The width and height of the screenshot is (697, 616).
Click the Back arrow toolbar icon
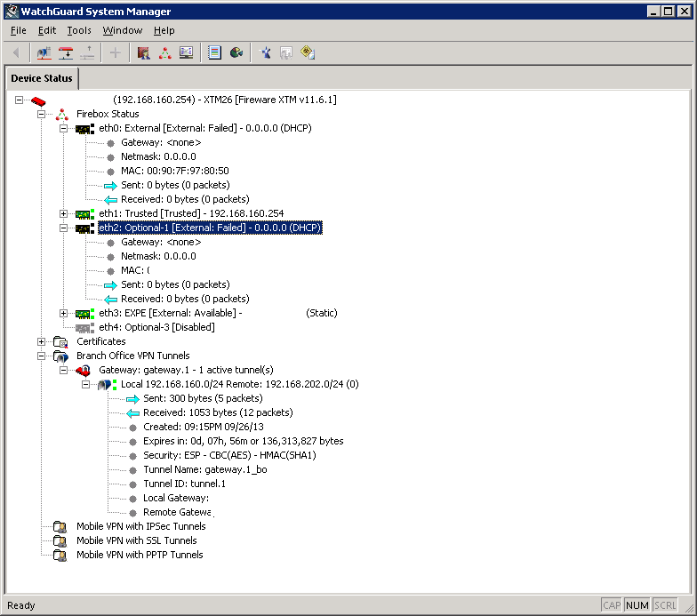click(x=16, y=53)
